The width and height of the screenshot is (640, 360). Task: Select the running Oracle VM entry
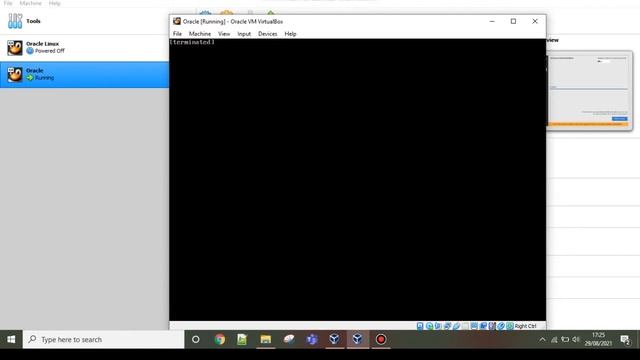click(x=84, y=74)
